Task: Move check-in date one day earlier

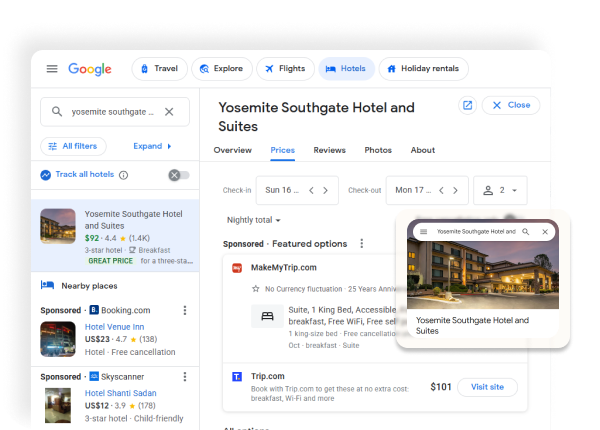Action: [x=311, y=191]
